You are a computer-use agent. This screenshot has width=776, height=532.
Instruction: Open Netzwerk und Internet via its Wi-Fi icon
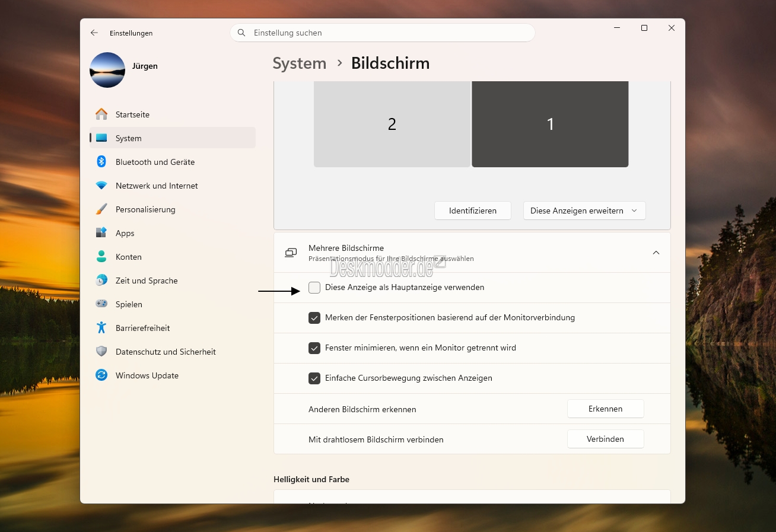101,186
